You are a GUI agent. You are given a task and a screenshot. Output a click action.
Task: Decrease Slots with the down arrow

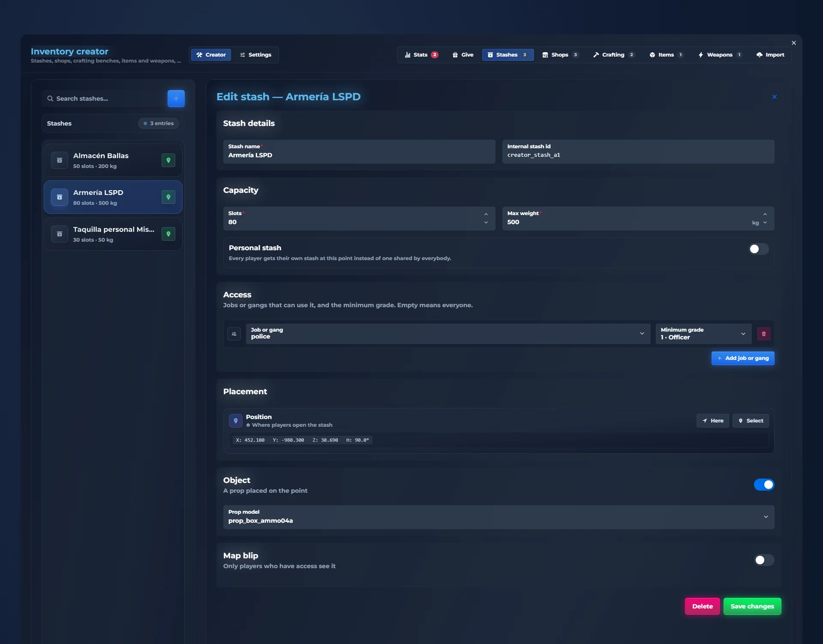486,222
